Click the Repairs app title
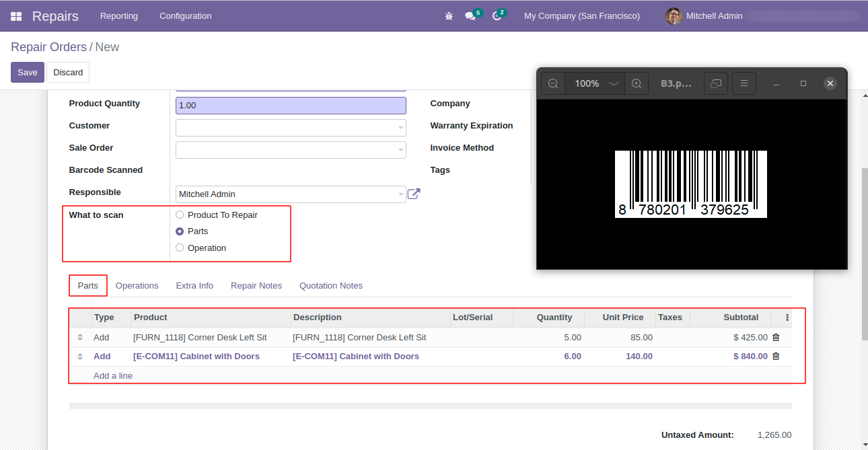This screenshot has width=868, height=450. point(55,16)
